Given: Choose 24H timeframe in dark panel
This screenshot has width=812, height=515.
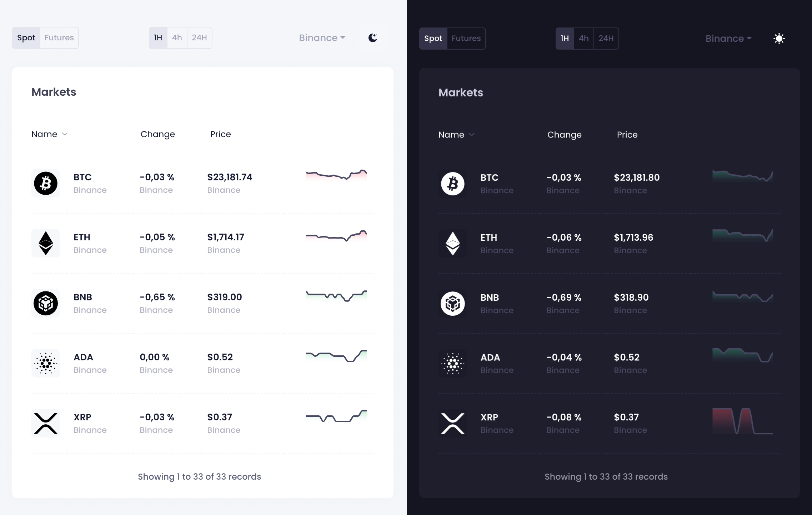Looking at the screenshot, I should coord(606,39).
